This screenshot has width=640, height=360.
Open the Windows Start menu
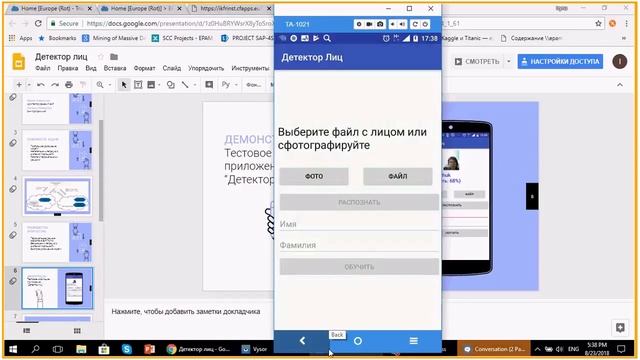click(x=13, y=349)
